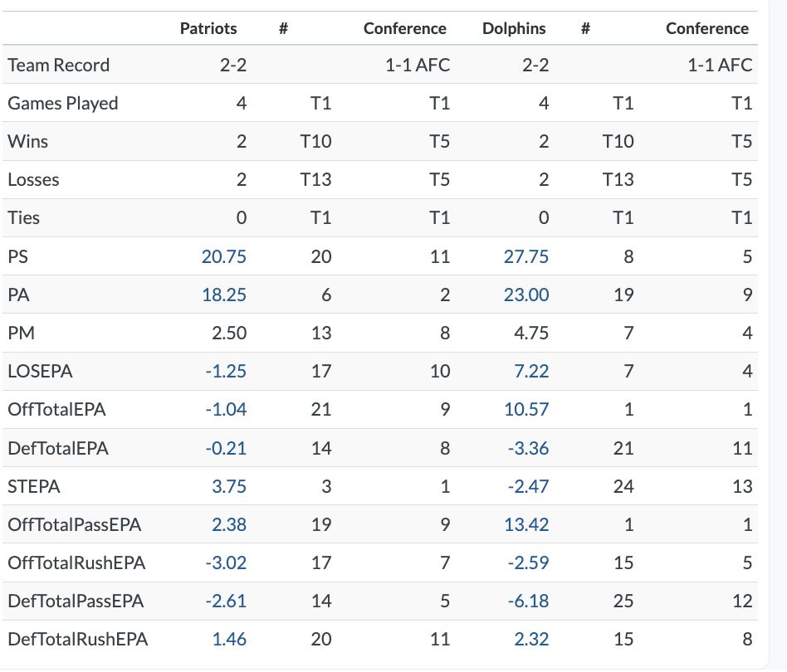The width and height of the screenshot is (787, 672).
Task: Click Dolphins DefTotalPassEPA link -6.18
Action: [528, 601]
